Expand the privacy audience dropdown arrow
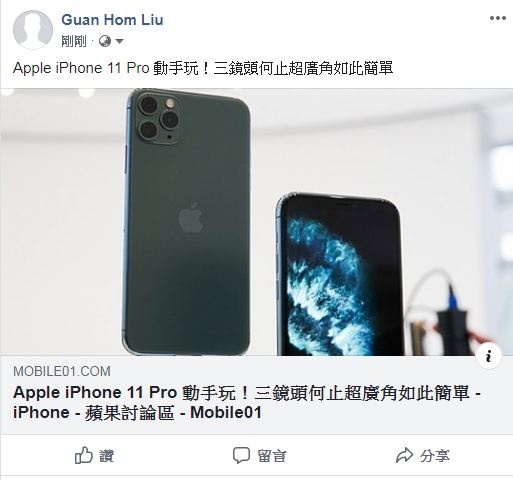 click(119, 42)
